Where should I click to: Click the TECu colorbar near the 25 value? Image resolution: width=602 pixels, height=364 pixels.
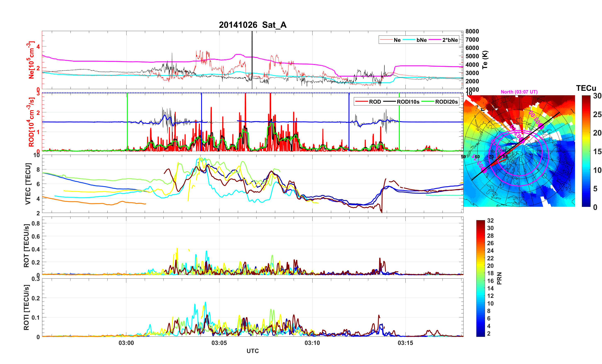tap(586, 114)
